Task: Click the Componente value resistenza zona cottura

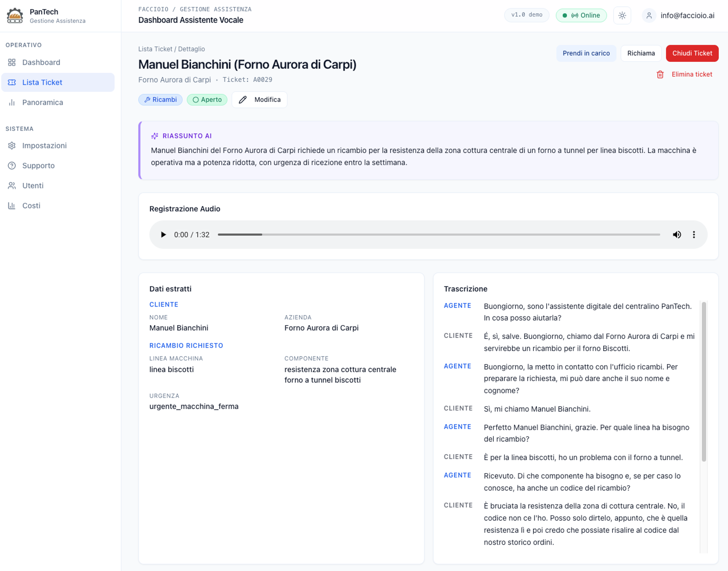Action: point(340,375)
